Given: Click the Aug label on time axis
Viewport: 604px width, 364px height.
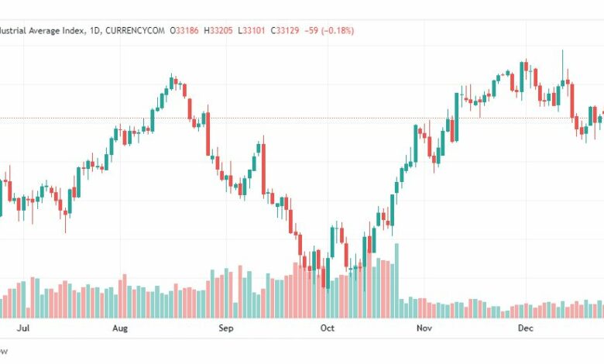Looking at the screenshot, I should pos(120,328).
